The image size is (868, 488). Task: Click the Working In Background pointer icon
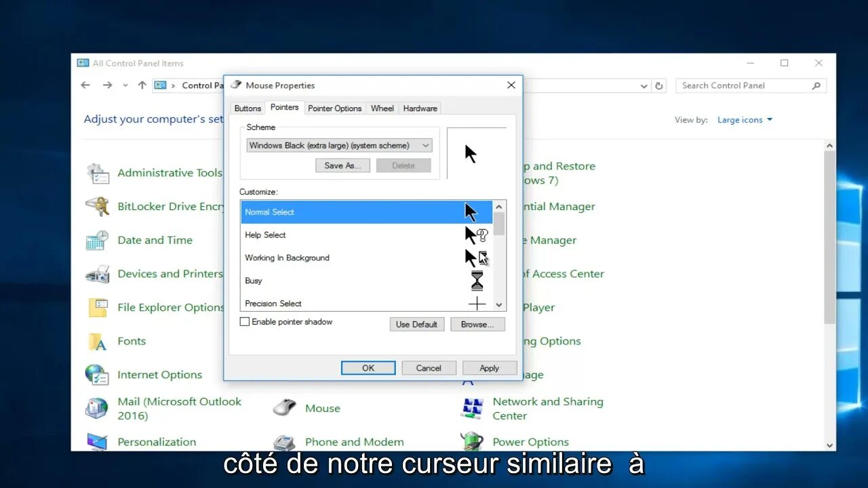click(x=477, y=258)
